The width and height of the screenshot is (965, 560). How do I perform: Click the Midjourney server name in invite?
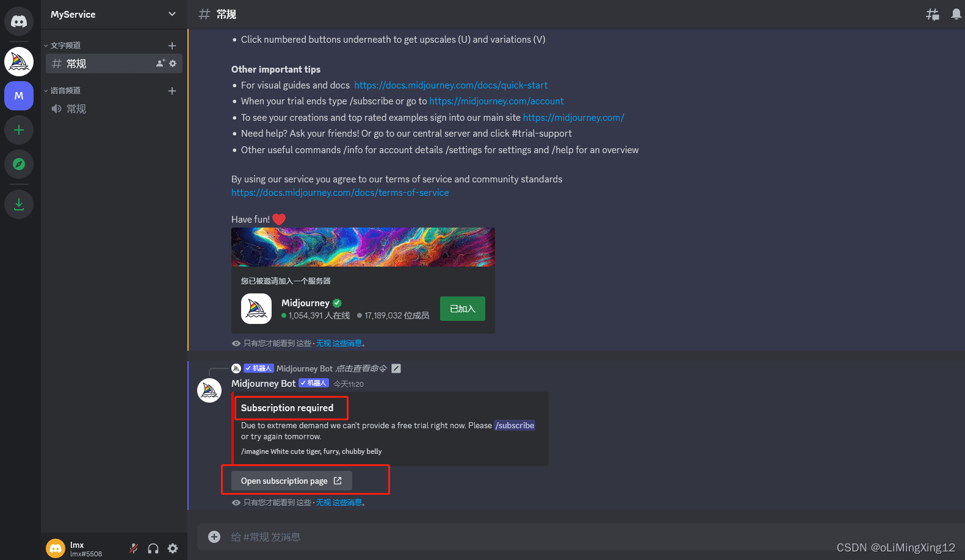[x=305, y=303]
